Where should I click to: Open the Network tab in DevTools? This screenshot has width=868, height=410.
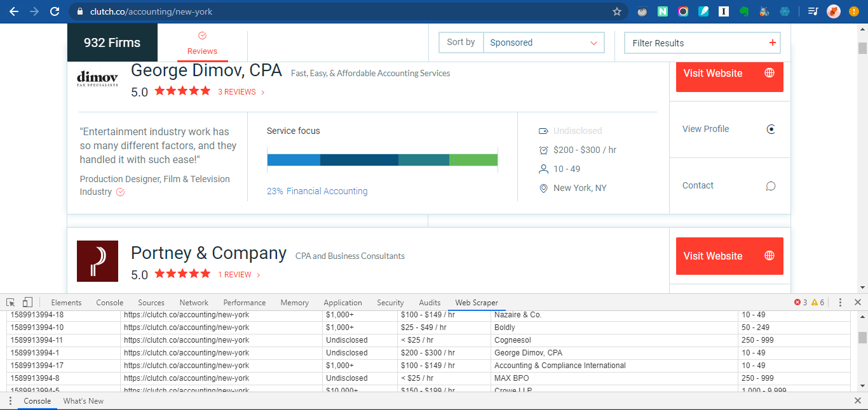194,303
